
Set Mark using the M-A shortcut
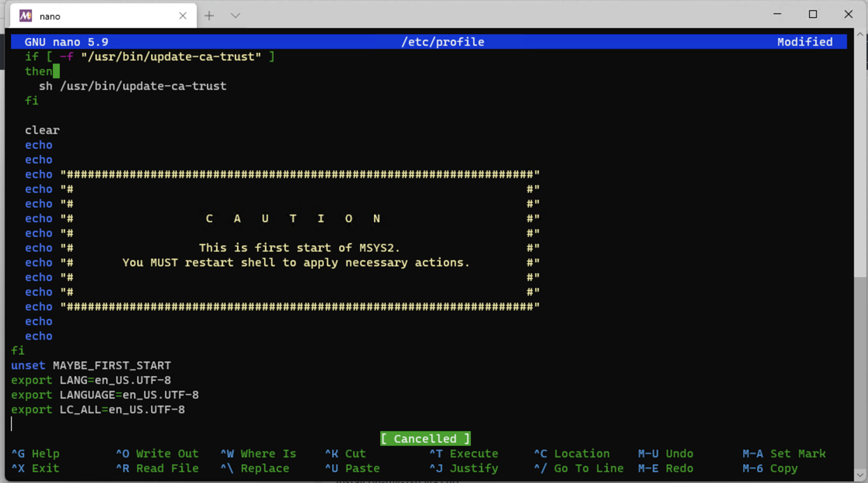click(784, 453)
